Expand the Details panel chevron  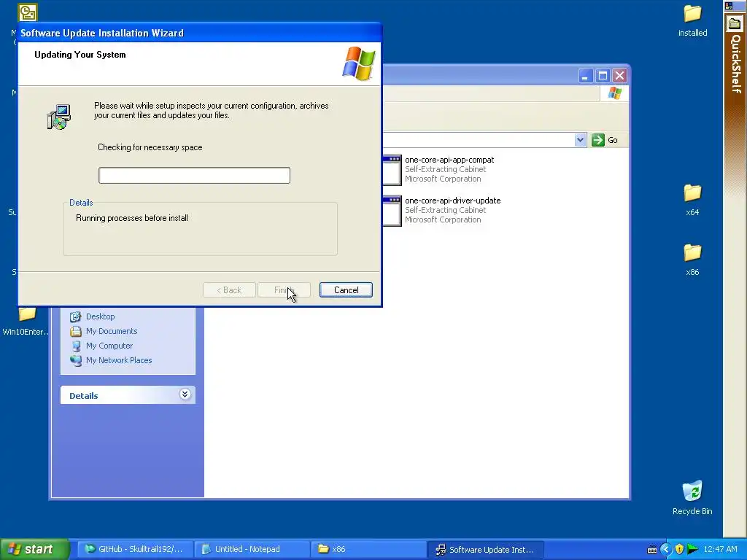coord(185,394)
